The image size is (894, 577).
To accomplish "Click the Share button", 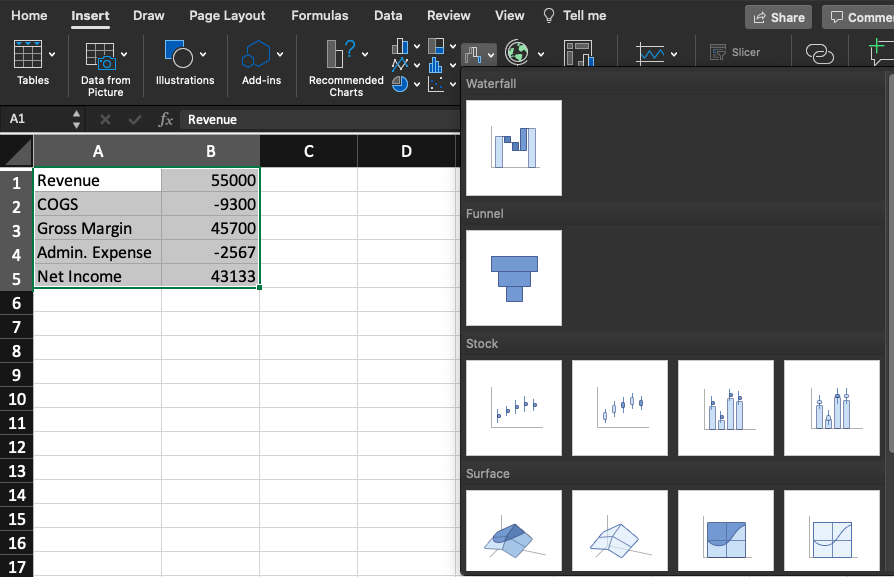I will pos(778,17).
